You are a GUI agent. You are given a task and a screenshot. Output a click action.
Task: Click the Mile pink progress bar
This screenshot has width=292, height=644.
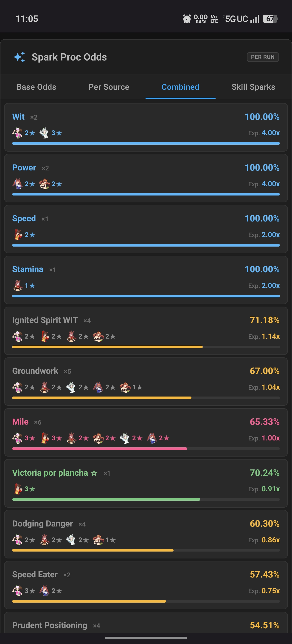[x=146, y=449]
